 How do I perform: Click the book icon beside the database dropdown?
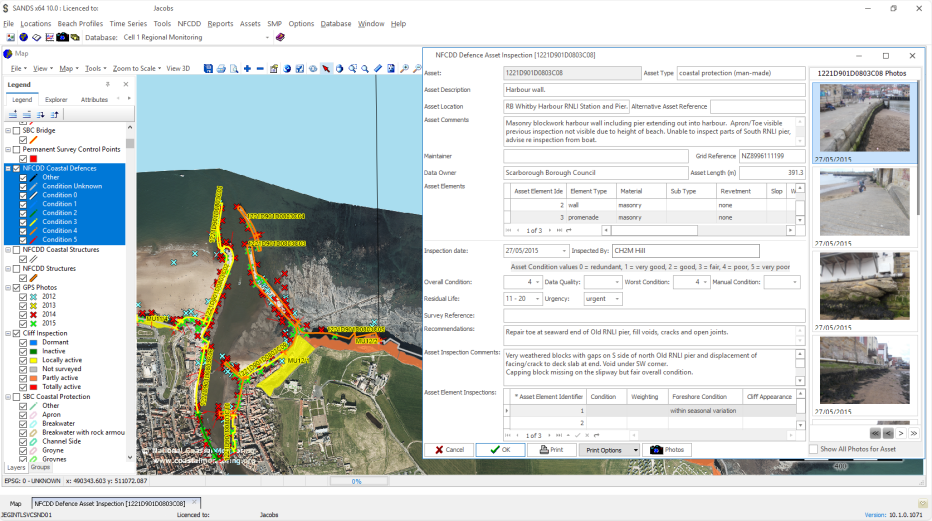[x=280, y=37]
